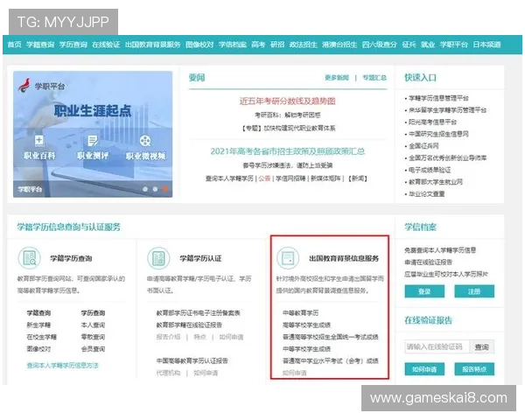Click the 查询 button beside verification field
The height and width of the screenshot is (420, 525).
(x=482, y=346)
